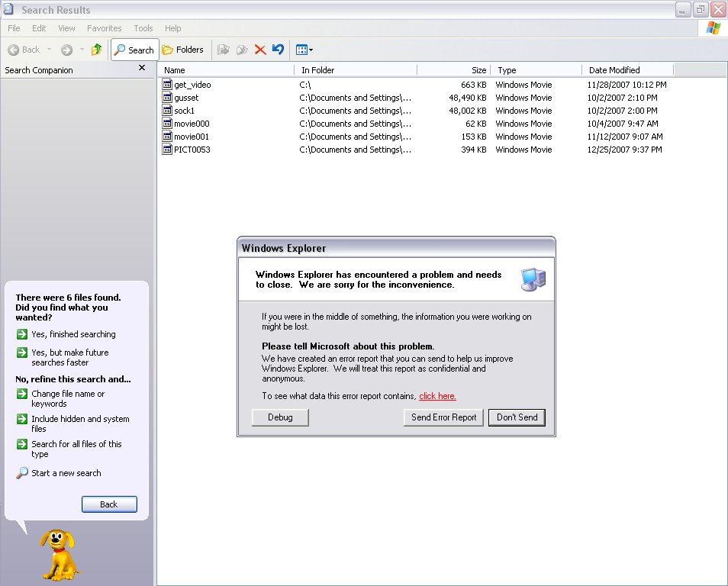
Task: Choose Search for all files of this type
Action: coord(76,449)
